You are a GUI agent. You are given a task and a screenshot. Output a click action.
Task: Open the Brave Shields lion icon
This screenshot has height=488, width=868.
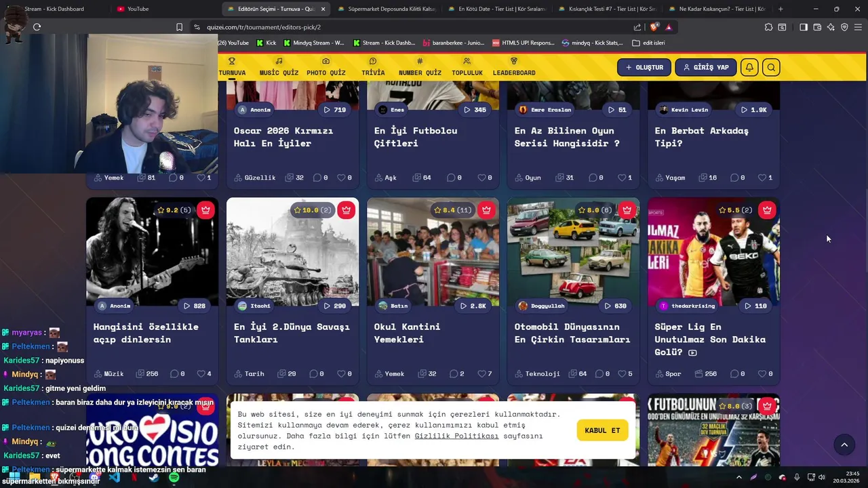pos(654,27)
